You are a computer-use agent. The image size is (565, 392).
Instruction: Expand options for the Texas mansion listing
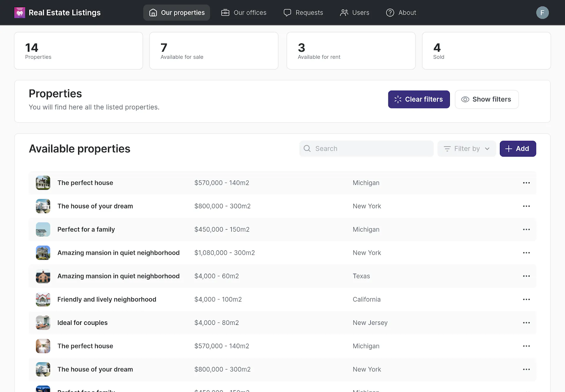(x=526, y=276)
